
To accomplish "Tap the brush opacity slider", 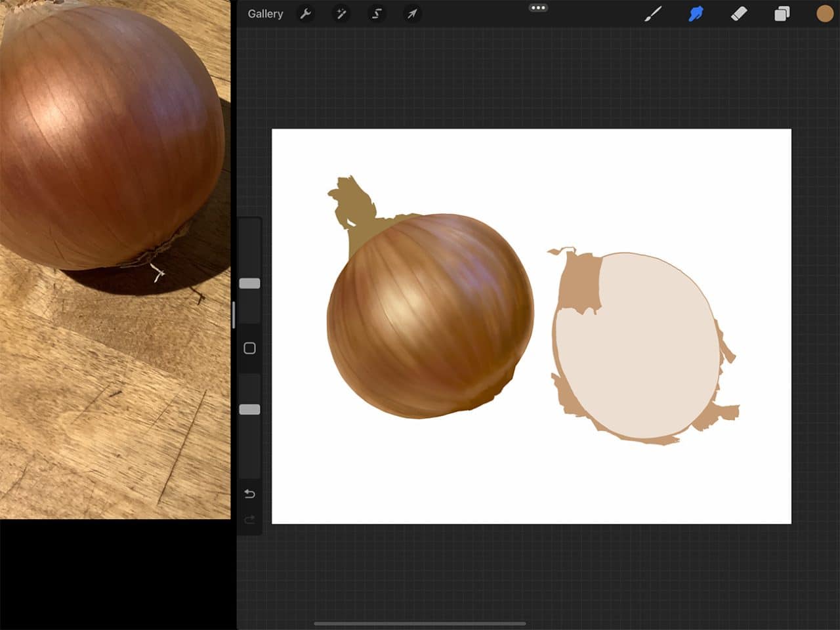I will coord(249,409).
